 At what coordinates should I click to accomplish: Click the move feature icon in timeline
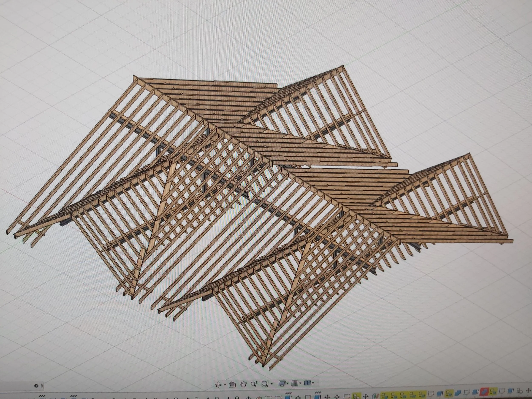[366, 396]
